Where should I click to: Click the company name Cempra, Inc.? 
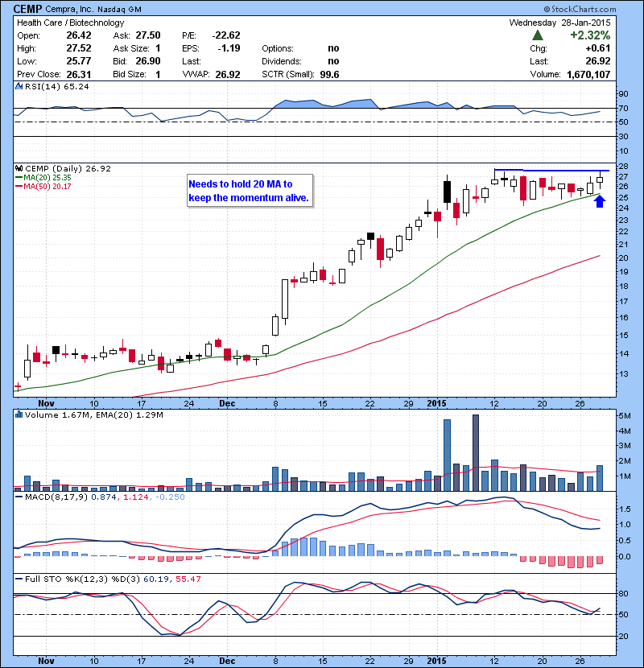(69, 9)
